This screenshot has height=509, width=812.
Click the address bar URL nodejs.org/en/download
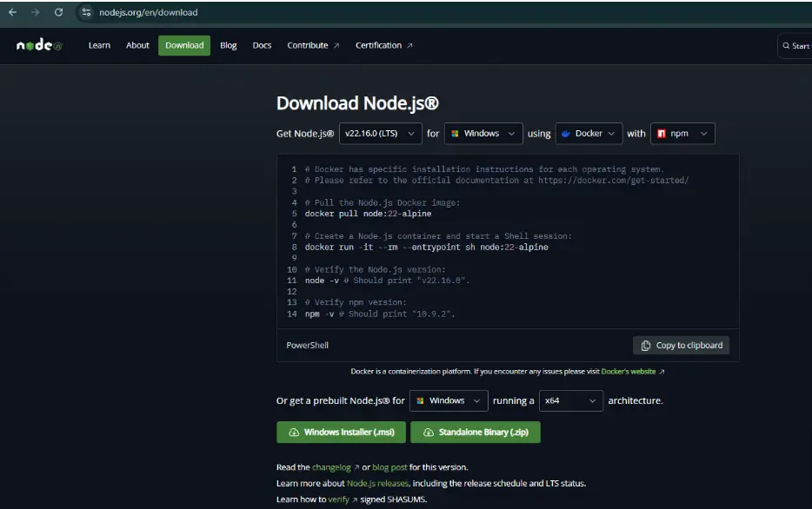[148, 12]
